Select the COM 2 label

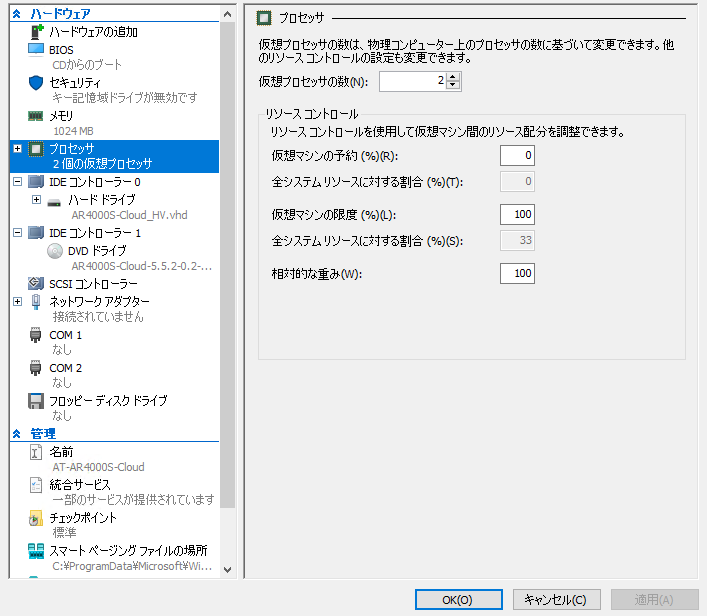65,368
